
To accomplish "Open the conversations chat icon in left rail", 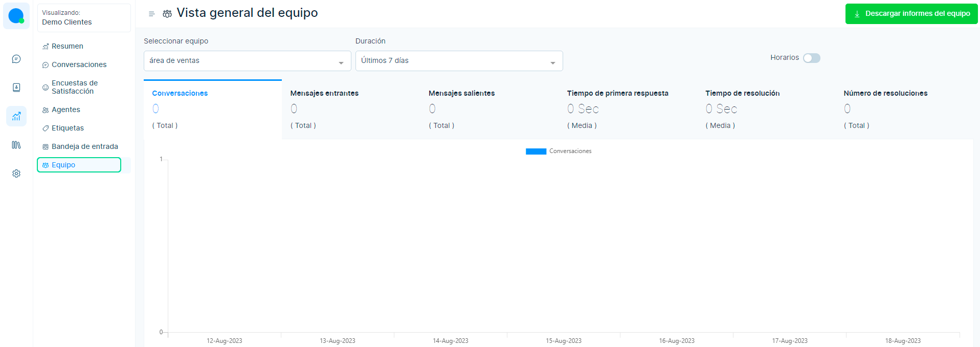I will (x=16, y=59).
